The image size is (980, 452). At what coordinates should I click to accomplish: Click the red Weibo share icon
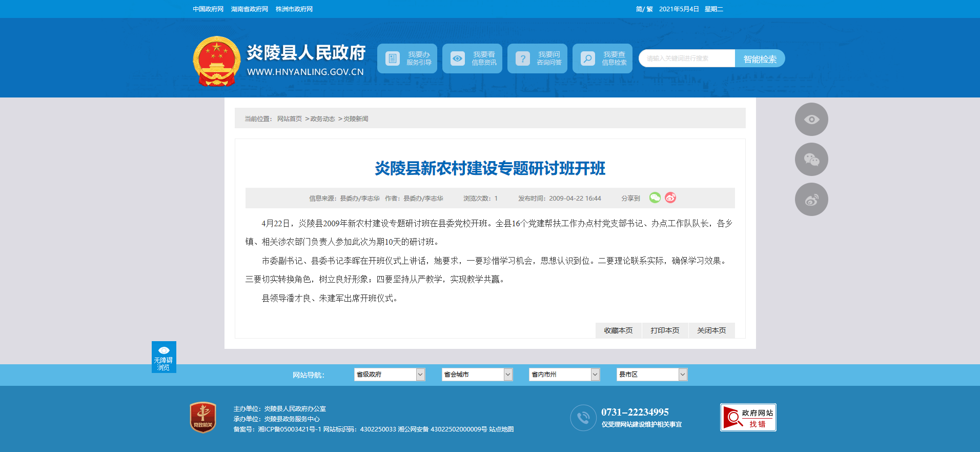coord(670,198)
